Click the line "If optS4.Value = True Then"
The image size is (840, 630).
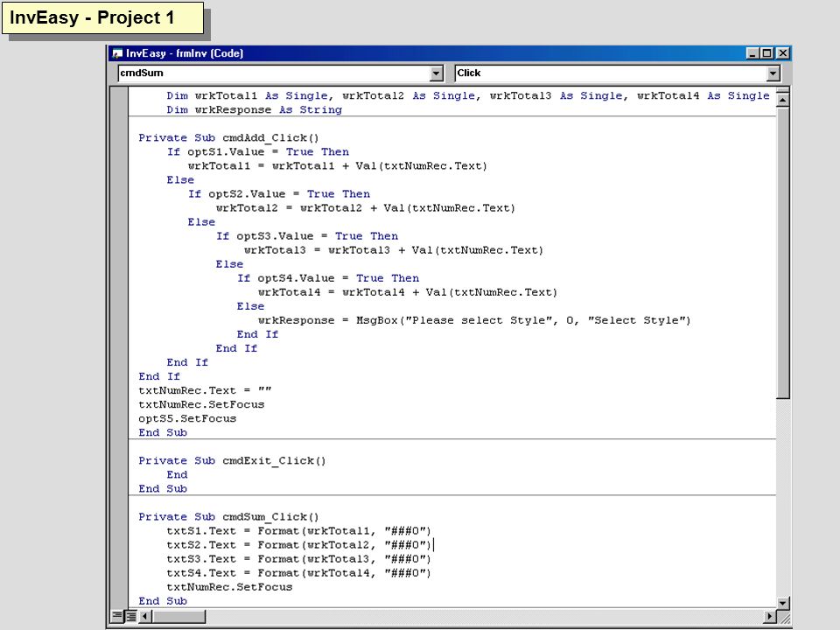(x=328, y=278)
